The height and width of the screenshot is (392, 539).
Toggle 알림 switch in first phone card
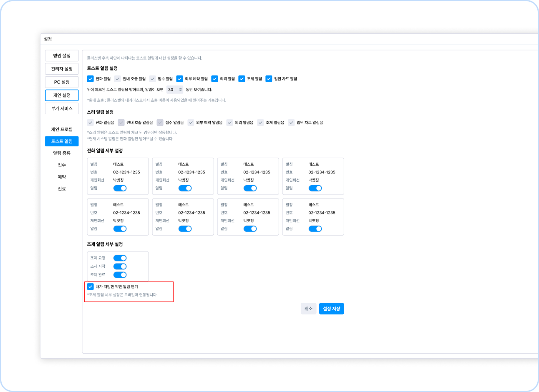click(x=120, y=188)
